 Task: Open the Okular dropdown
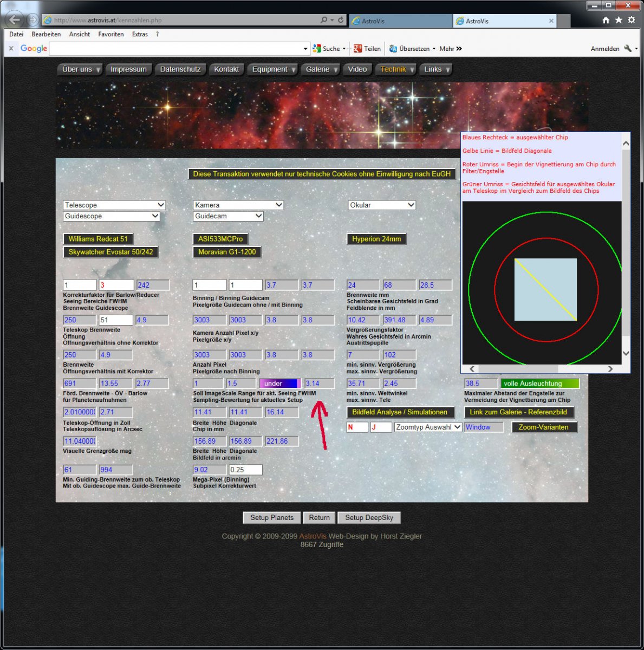(x=382, y=205)
